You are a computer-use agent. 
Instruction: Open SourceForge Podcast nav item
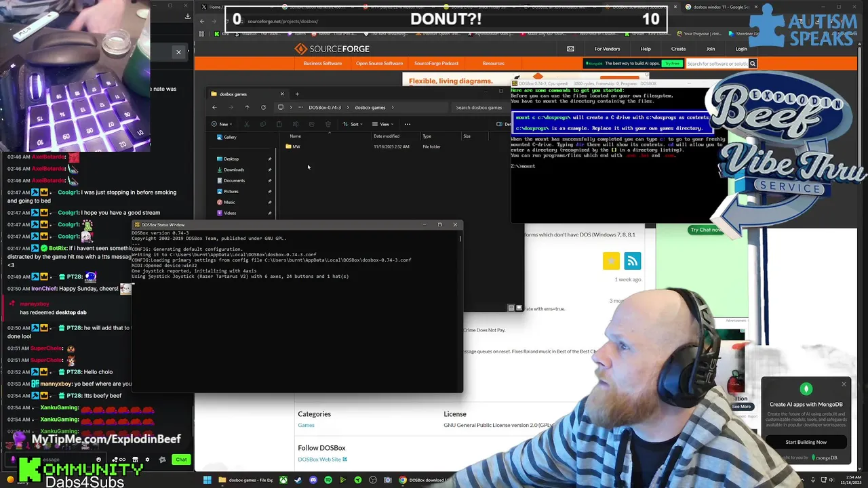coord(436,63)
